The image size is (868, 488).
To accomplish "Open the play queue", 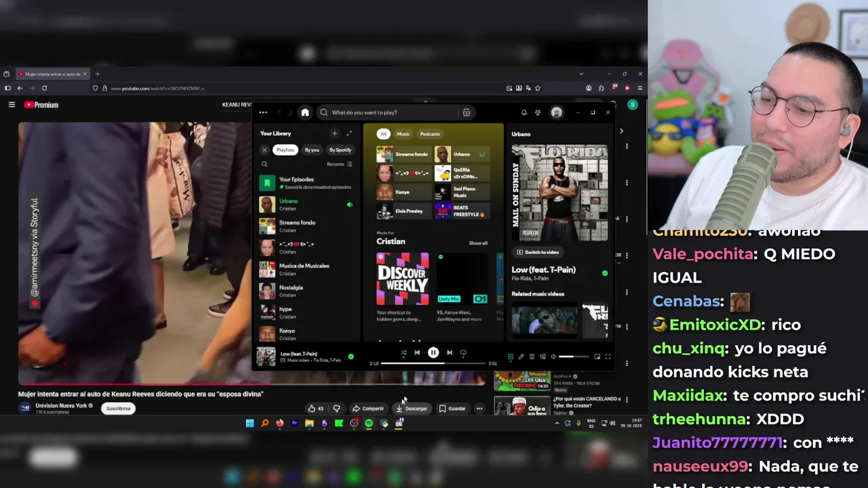I will 532,357.
